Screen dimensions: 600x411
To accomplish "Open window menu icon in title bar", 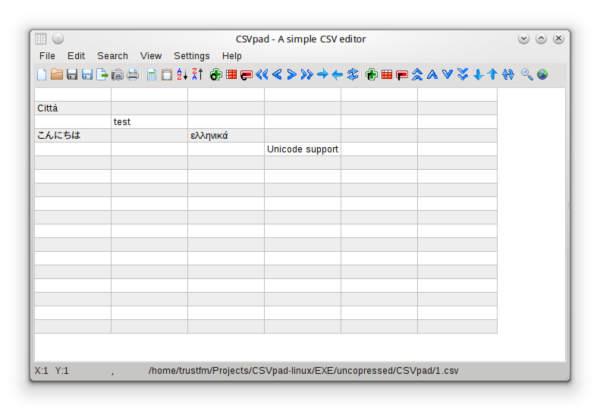I will tap(41, 39).
